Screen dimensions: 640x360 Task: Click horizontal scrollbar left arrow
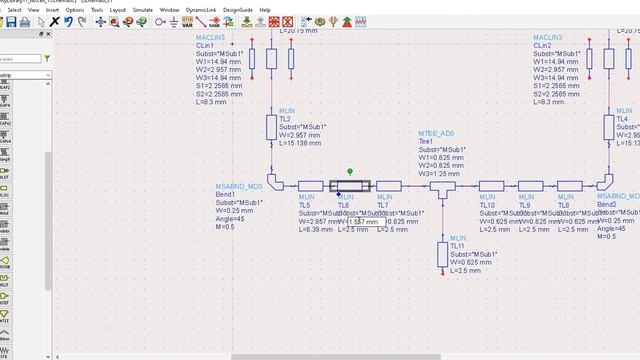[x=58, y=357]
